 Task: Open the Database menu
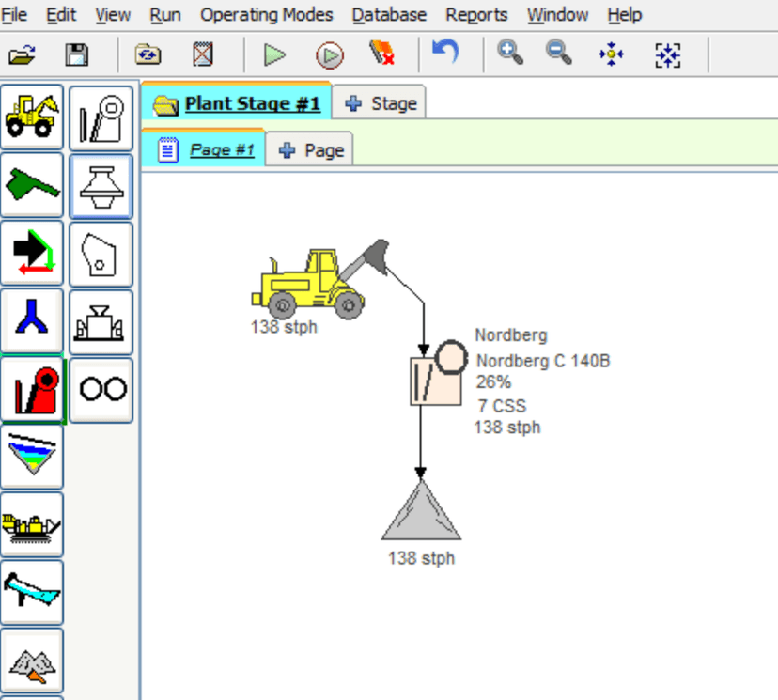coord(389,15)
